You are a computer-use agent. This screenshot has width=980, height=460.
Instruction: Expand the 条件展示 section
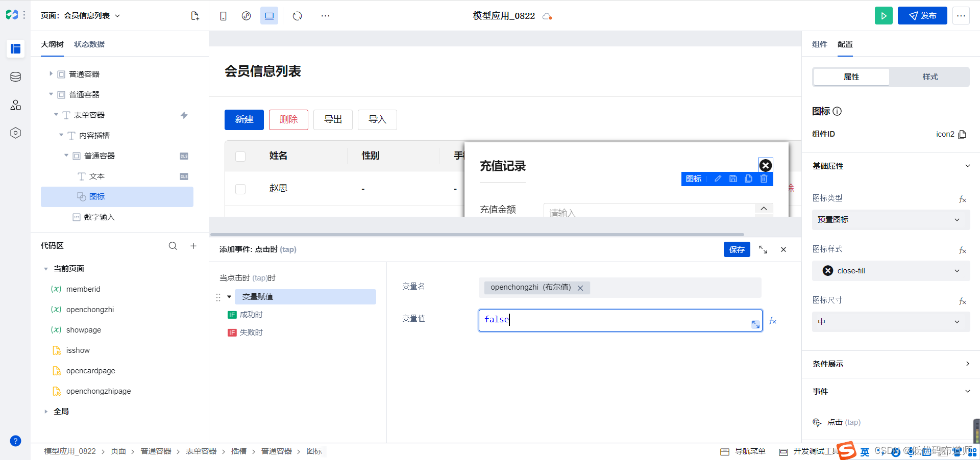pos(967,364)
